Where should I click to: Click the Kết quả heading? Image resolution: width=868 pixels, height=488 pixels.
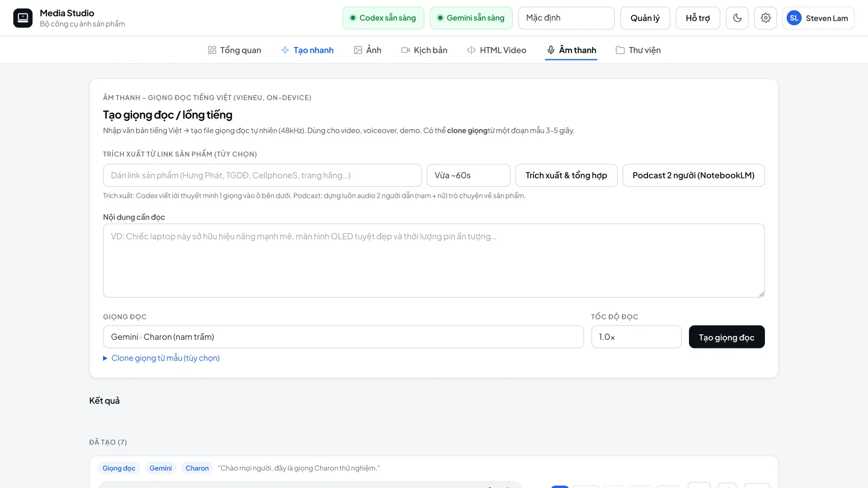pyautogui.click(x=104, y=401)
